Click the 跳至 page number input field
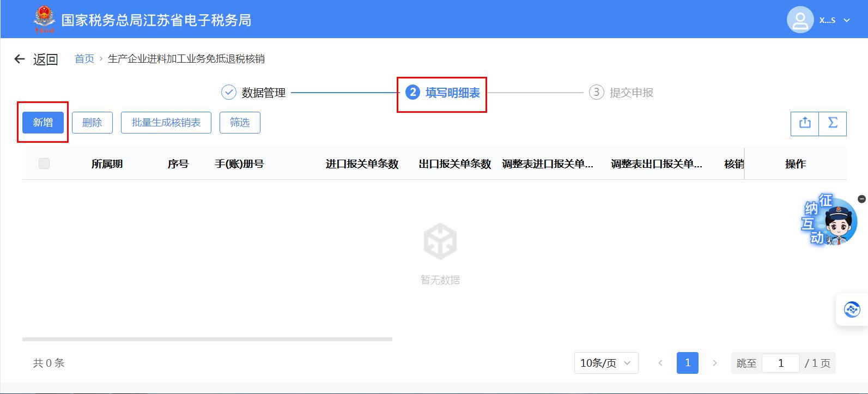The image size is (868, 394). click(780, 363)
